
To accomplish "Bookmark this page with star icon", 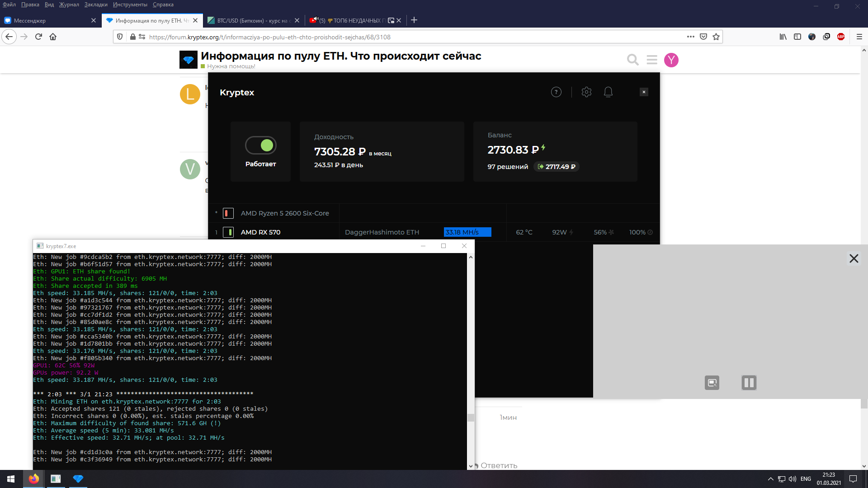I will coord(716,37).
